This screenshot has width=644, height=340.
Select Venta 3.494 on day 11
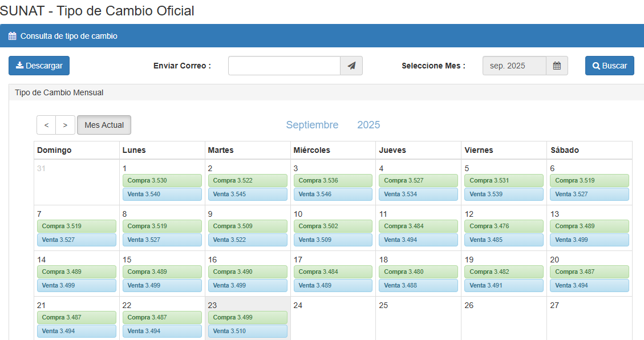coord(418,240)
